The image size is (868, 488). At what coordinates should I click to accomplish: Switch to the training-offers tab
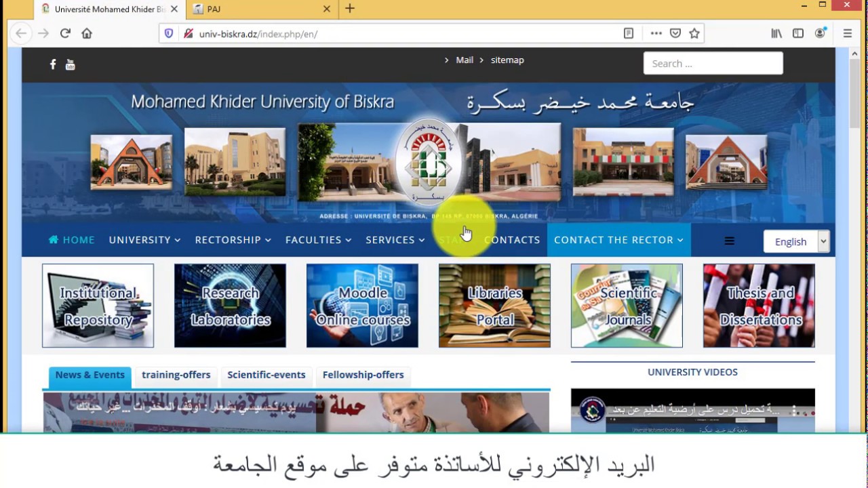tap(176, 375)
